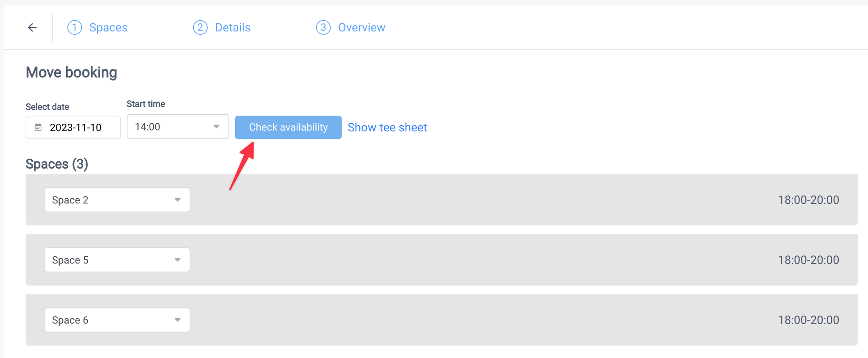The height and width of the screenshot is (358, 868).
Task: Switch to the Overview step tab
Action: (362, 28)
